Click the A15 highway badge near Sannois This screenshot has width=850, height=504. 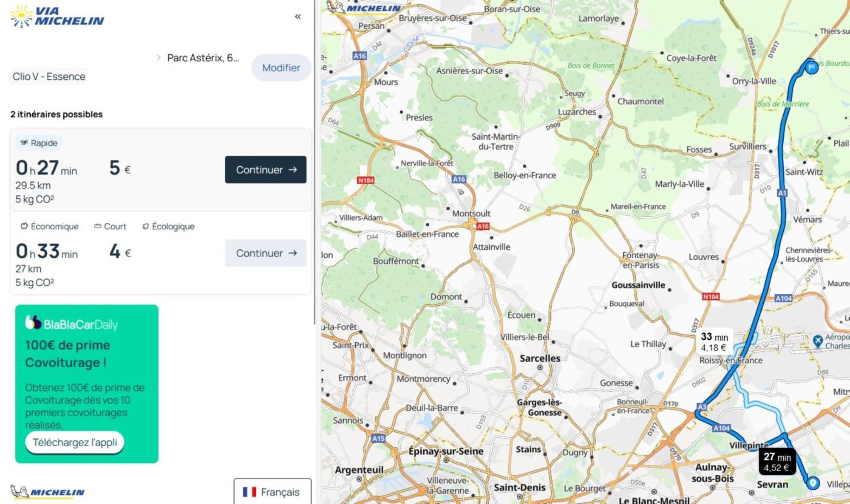378,439
